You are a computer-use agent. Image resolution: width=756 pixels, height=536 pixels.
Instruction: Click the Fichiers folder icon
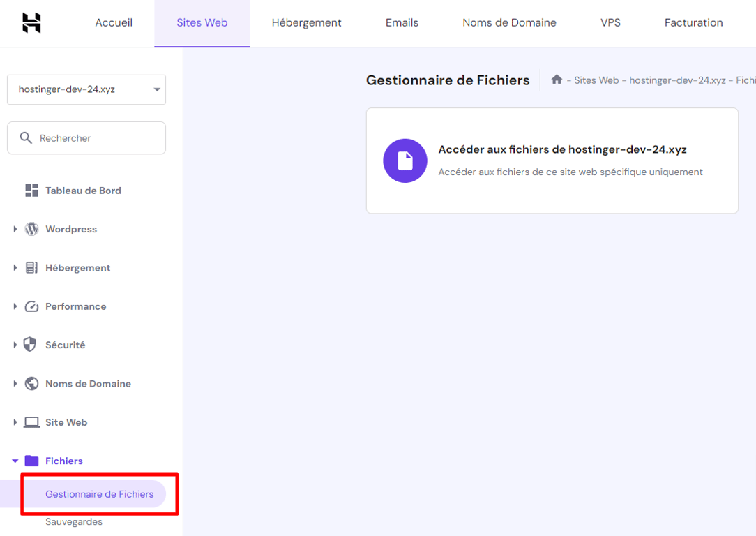[x=31, y=461]
